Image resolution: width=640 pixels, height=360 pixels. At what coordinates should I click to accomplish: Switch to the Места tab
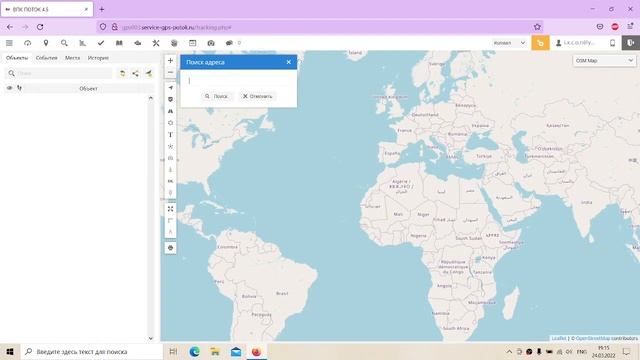tap(73, 58)
